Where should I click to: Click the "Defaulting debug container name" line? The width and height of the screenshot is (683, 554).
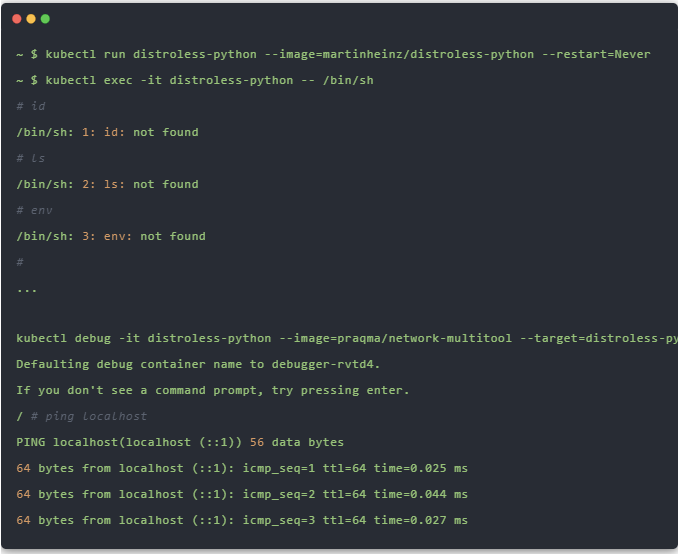[198, 364]
